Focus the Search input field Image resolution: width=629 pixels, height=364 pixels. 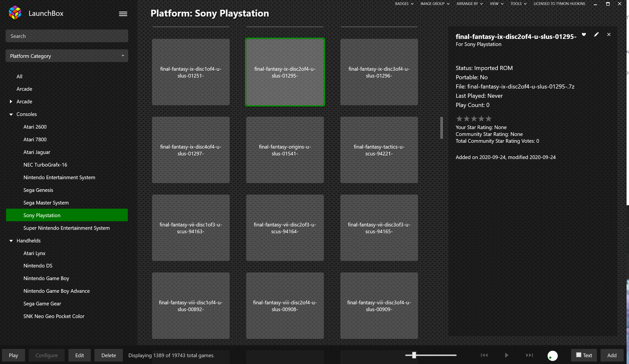[x=67, y=36]
